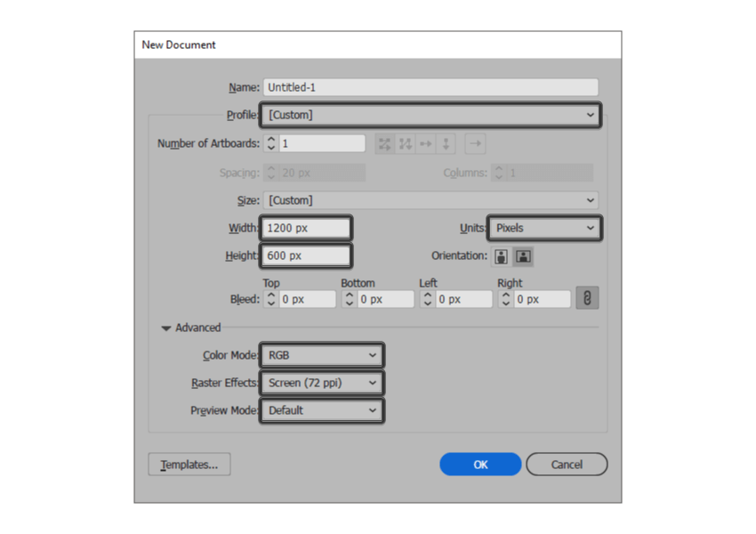This screenshot has width=756, height=534.
Task: Click the Columns stepper arrows
Action: click(x=499, y=173)
